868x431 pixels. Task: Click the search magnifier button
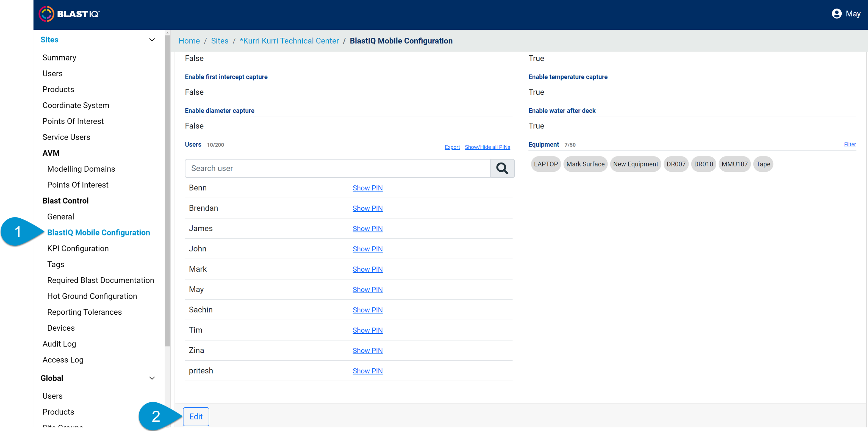pos(502,168)
